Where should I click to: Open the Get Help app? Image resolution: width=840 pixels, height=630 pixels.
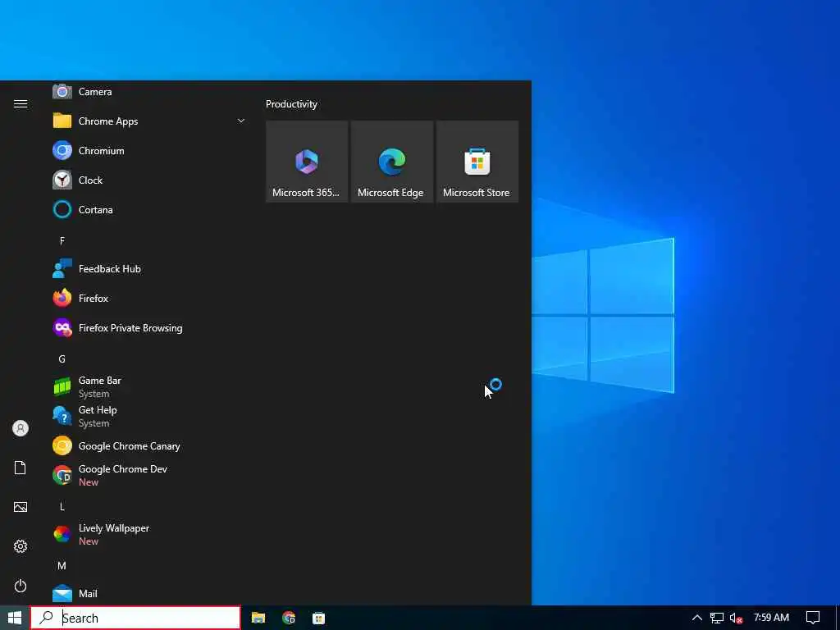click(148, 416)
